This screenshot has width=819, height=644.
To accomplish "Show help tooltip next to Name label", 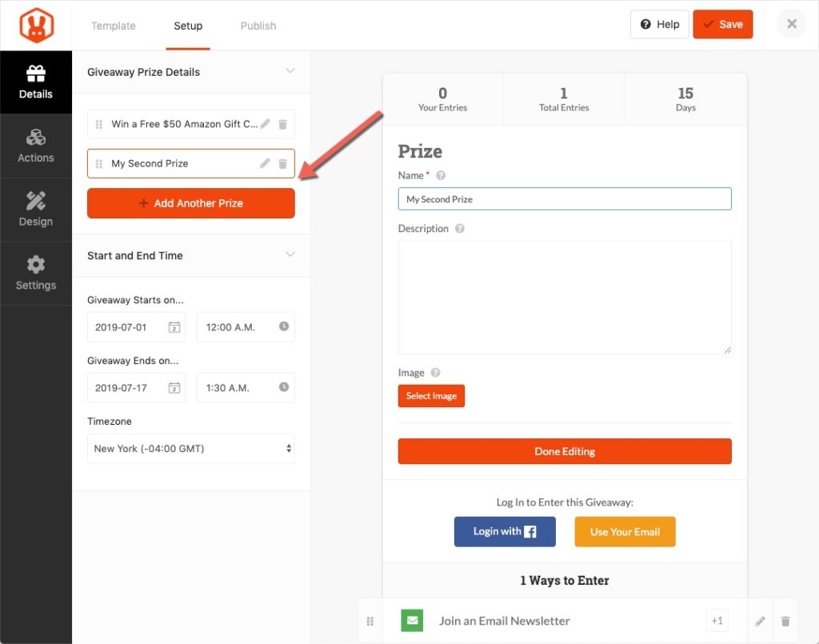I will coord(441,175).
